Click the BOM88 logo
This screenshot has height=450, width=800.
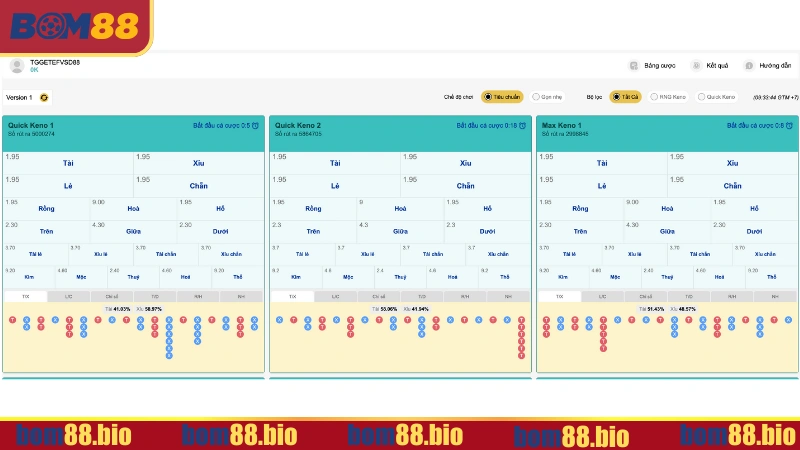(74, 27)
